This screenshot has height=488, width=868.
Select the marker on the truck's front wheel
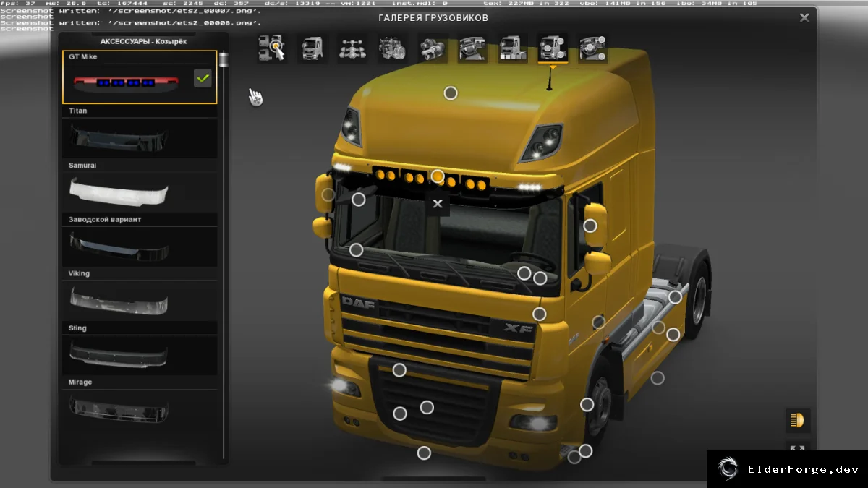click(x=587, y=405)
